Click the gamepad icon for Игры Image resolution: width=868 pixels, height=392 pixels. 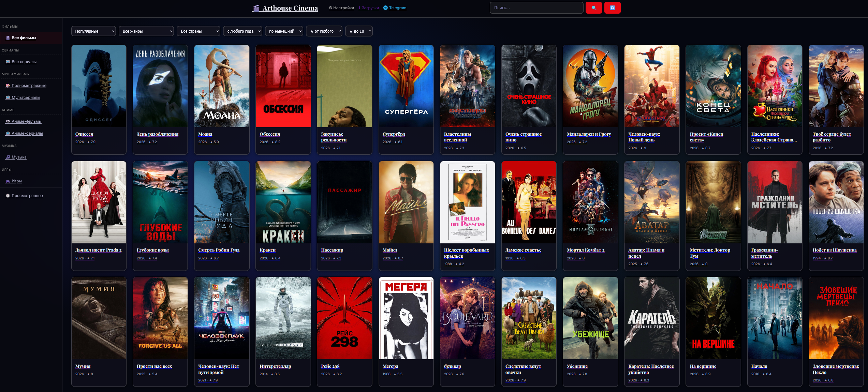(8, 181)
